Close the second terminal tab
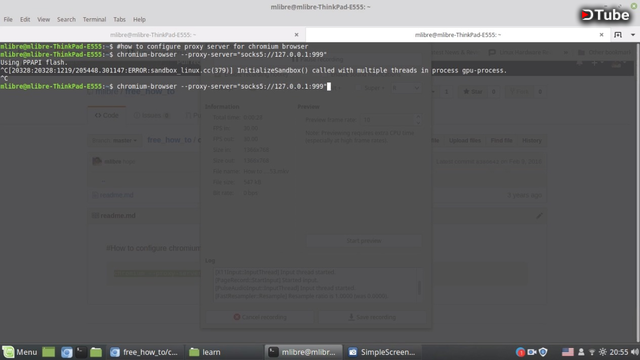640x360 pixels. 601,35
